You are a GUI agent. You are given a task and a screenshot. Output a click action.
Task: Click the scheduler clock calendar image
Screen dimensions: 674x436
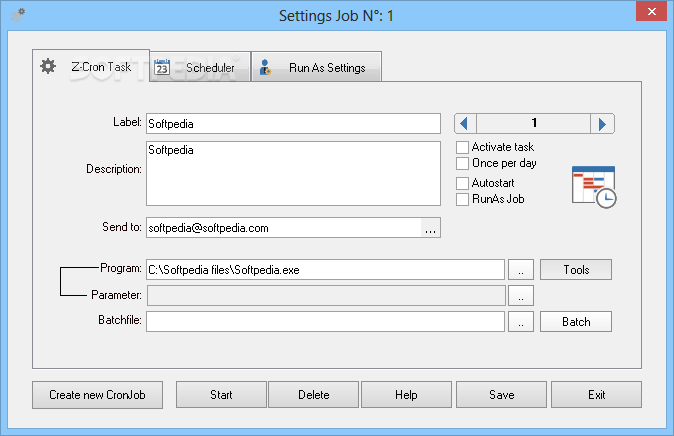[594, 187]
